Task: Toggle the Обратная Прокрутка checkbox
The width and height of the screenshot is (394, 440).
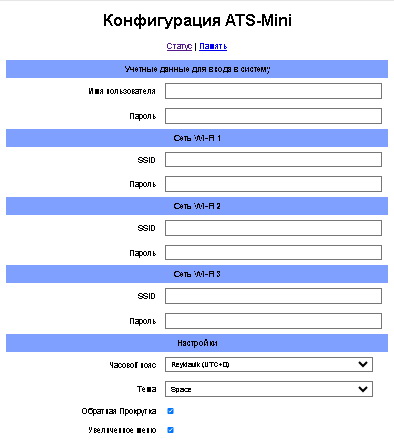Action: (x=170, y=411)
